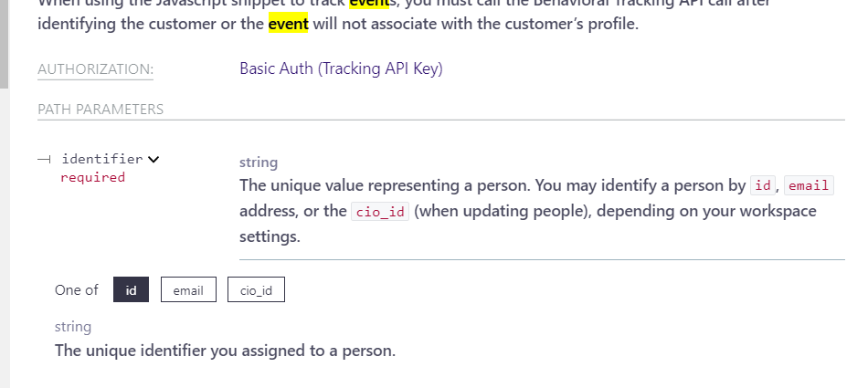Click description The unique identifier you assigned
The height and width of the screenshot is (388, 868).
(x=225, y=351)
